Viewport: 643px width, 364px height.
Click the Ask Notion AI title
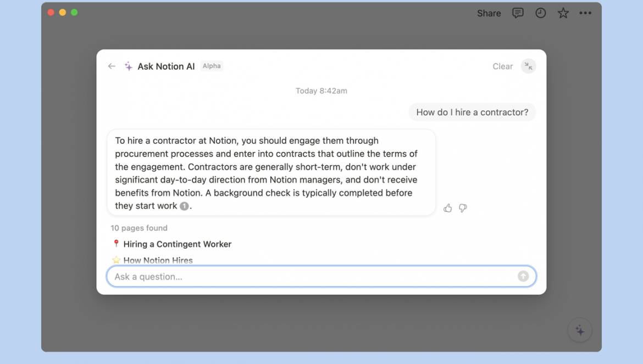[166, 66]
